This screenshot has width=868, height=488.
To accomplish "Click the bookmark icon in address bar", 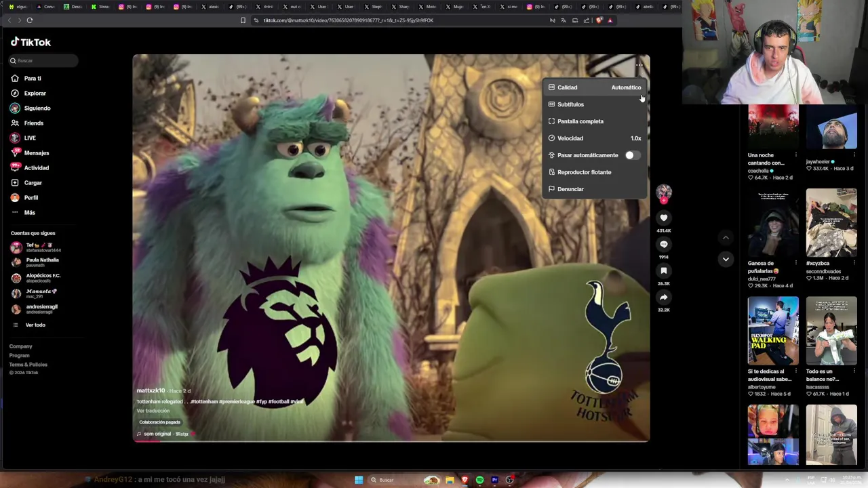I will 243,20.
